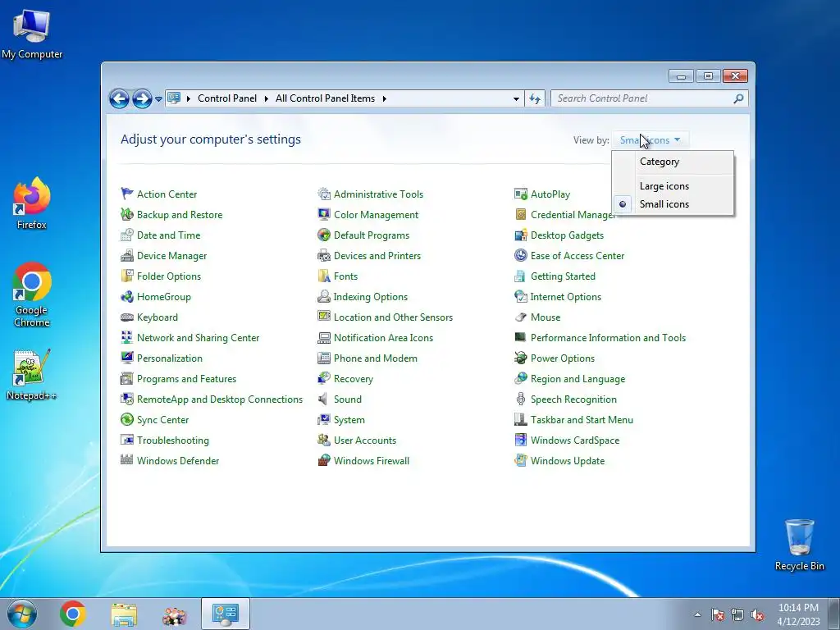
Task: Click the All Control Panel Items breadcrumb
Action: [325, 98]
